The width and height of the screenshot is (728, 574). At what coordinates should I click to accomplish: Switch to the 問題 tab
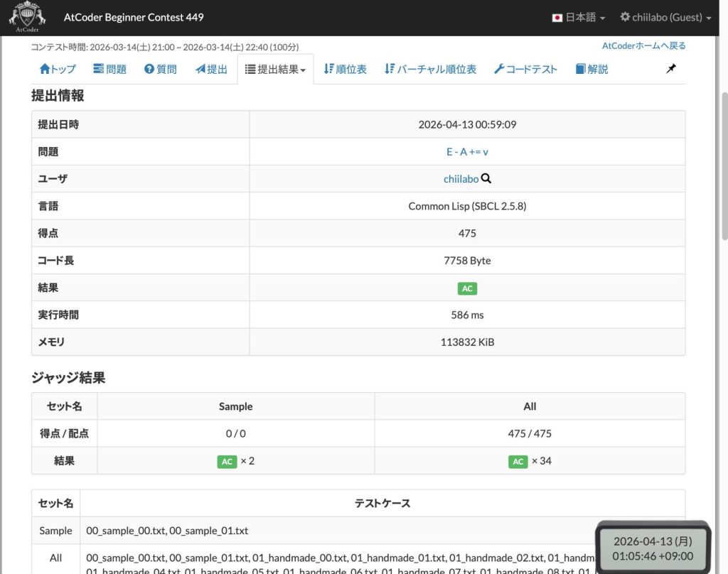(109, 69)
